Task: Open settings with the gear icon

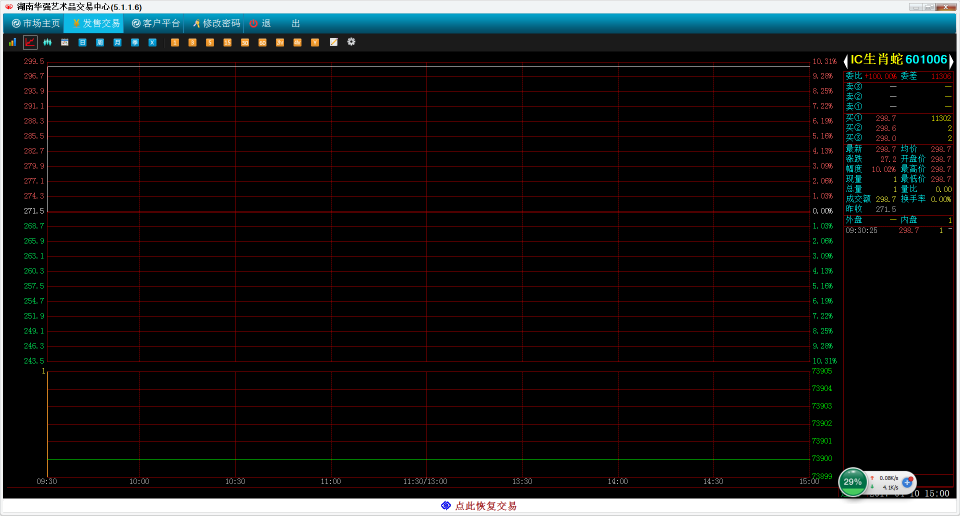Action: (351, 42)
